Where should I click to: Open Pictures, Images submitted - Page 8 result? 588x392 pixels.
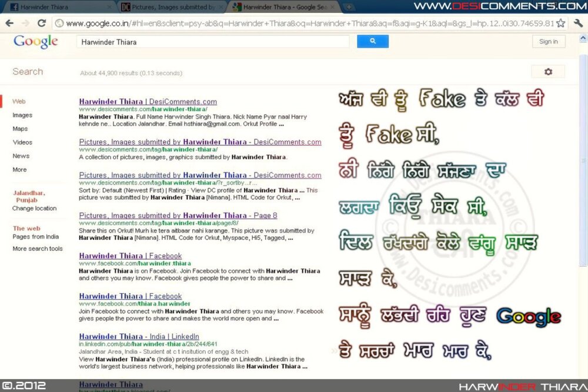178,216
